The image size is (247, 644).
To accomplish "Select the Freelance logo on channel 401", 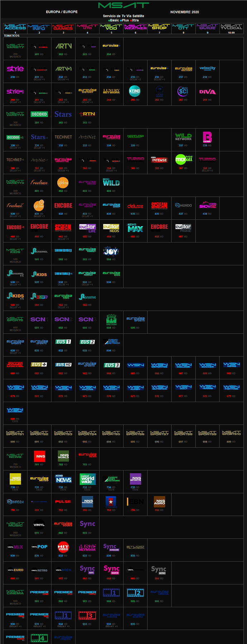I will point(39,182).
